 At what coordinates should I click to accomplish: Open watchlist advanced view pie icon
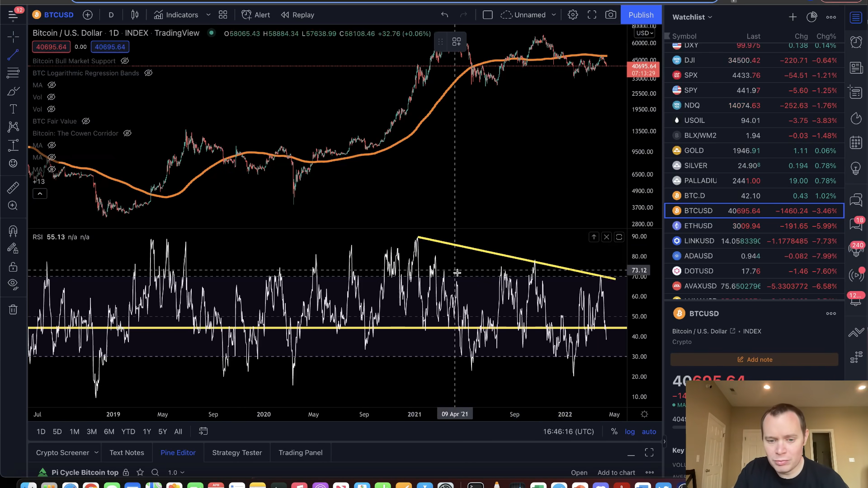coord(812,17)
